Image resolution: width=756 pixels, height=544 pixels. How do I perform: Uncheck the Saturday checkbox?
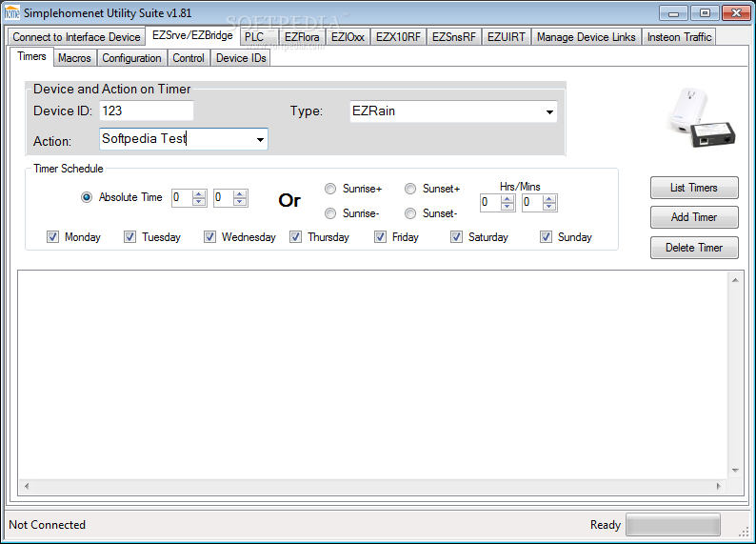pos(457,237)
